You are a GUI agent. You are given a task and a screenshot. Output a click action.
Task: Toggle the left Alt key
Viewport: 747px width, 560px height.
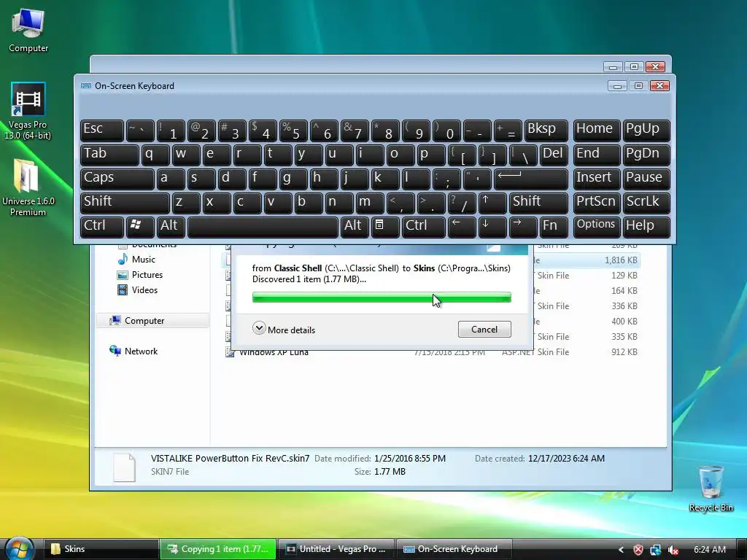171,226
